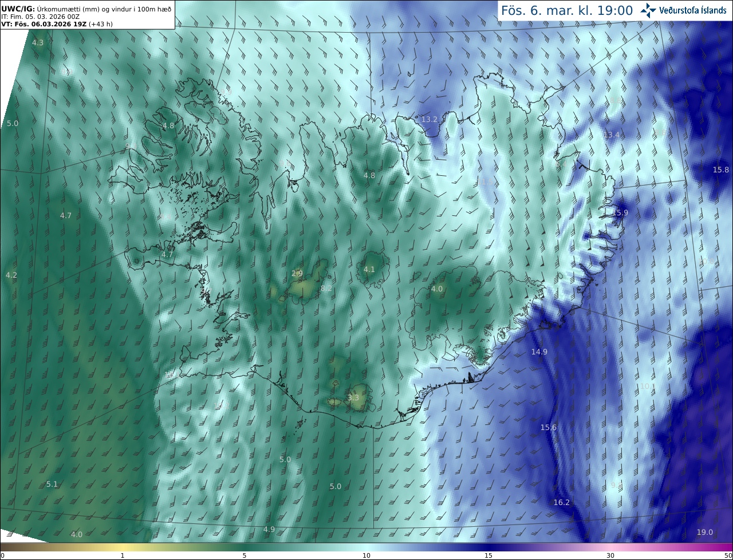Click the 4.9 value on the map
This screenshot has width=733, height=560.
269,530
